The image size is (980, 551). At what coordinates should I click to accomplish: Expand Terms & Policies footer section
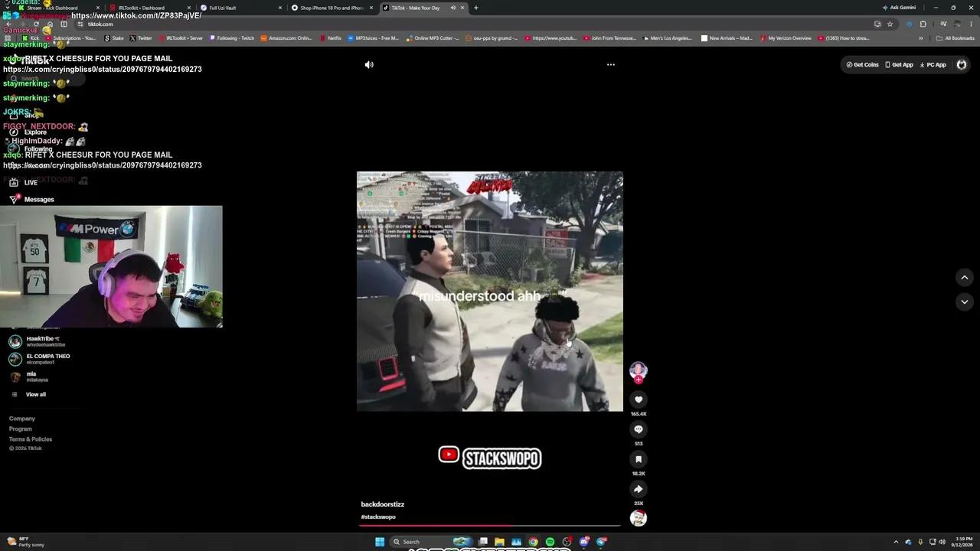[x=31, y=440]
